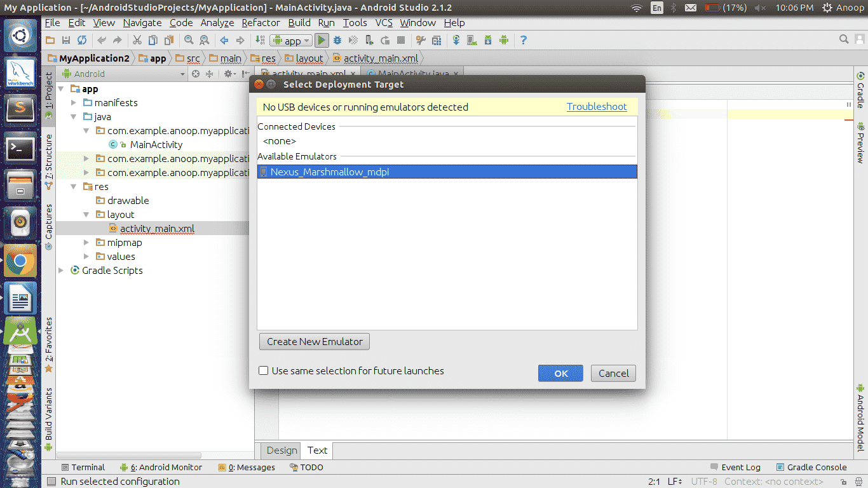Open the Build menu
868x488 pixels.
[x=299, y=22]
